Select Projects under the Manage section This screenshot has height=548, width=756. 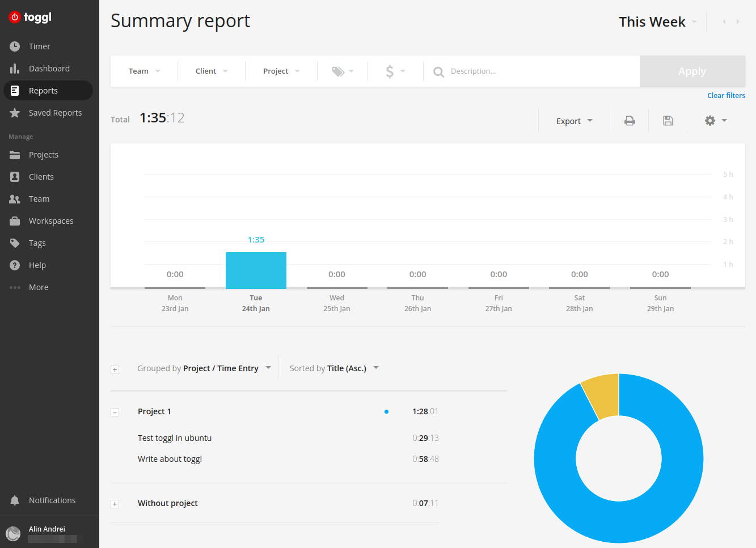tap(43, 154)
